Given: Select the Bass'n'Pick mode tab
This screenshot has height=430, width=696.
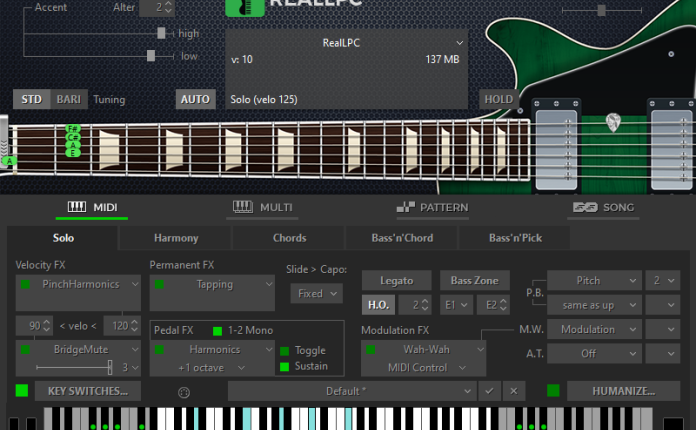Looking at the screenshot, I should tap(515, 238).
